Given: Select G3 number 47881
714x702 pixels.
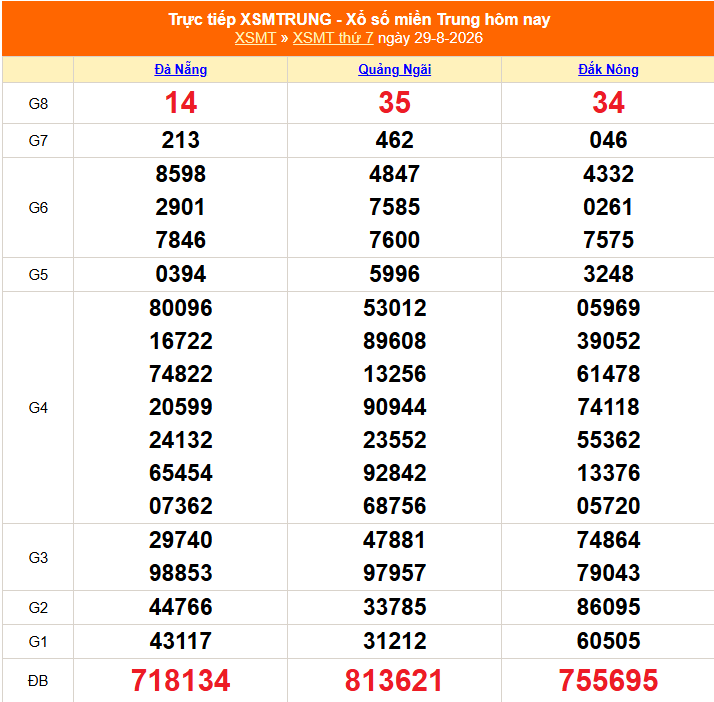Looking at the screenshot, I should pyautogui.click(x=394, y=540).
